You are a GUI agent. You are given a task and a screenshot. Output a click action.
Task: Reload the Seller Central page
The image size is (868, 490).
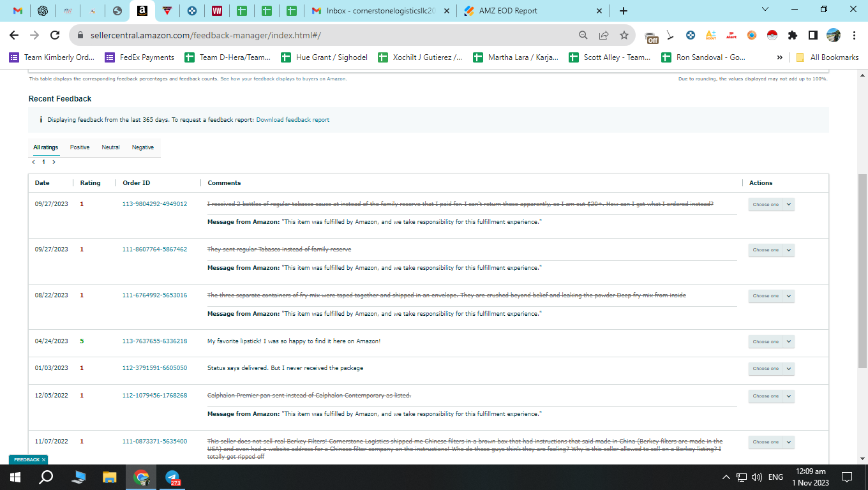55,35
